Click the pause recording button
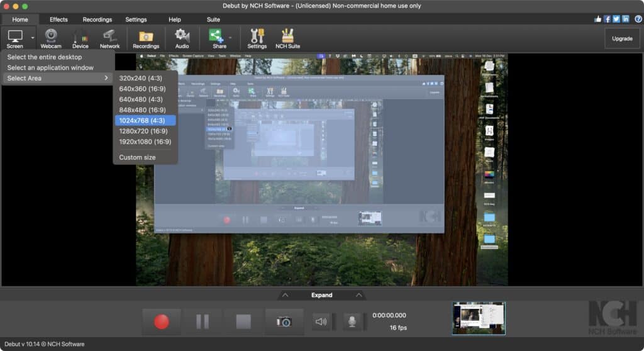The width and height of the screenshot is (644, 351). click(203, 321)
